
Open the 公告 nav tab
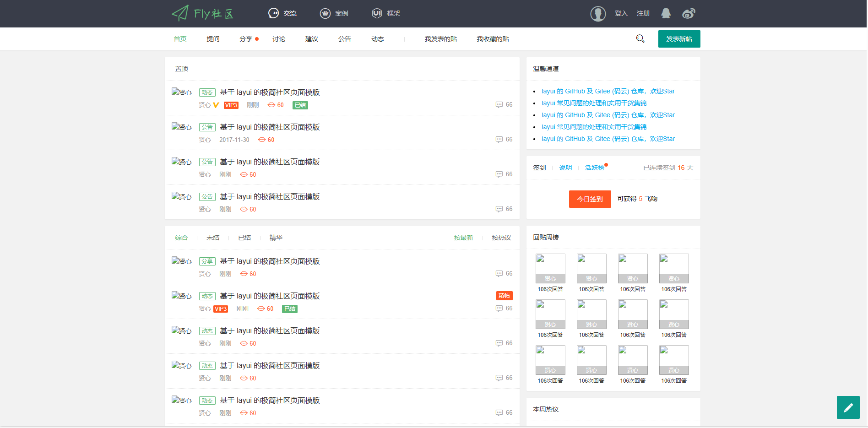345,39
